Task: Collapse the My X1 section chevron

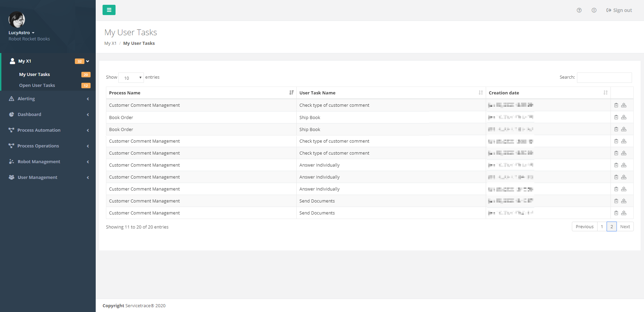Action: [88, 61]
